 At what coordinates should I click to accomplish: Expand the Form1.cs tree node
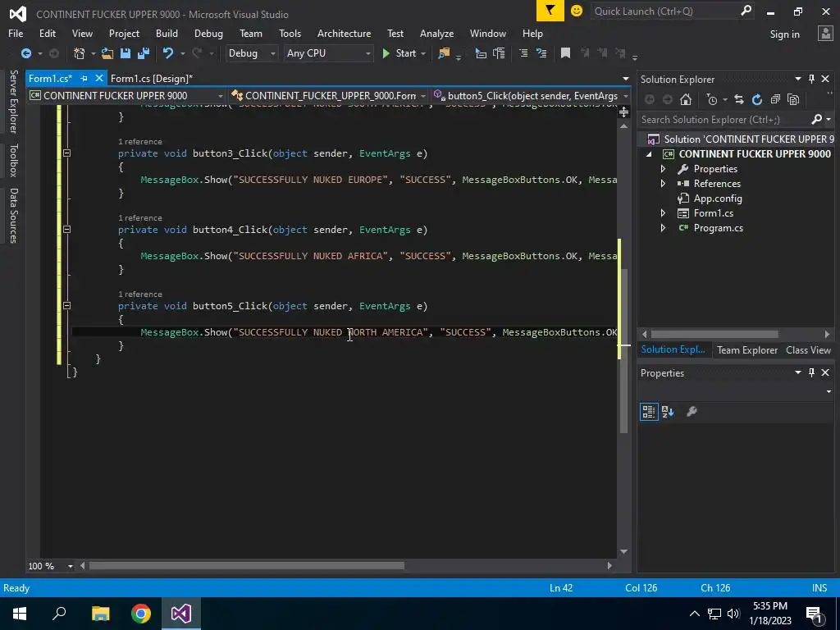click(663, 212)
